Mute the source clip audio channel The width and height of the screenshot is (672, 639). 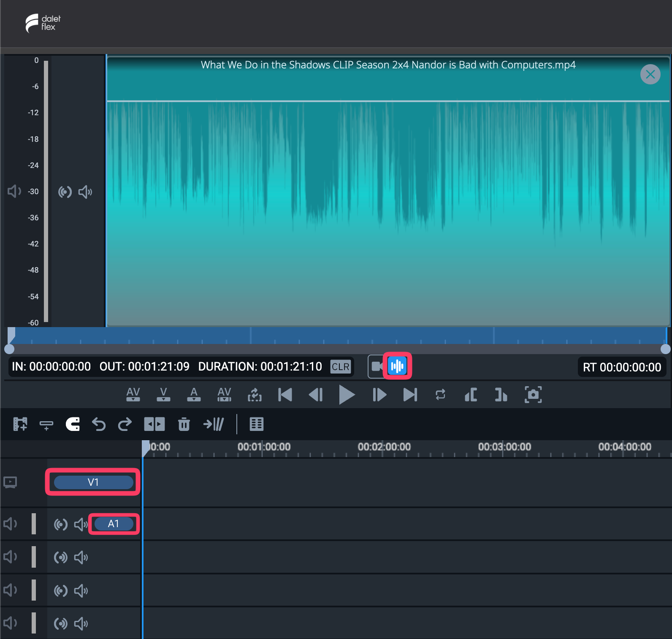pyautogui.click(x=85, y=192)
